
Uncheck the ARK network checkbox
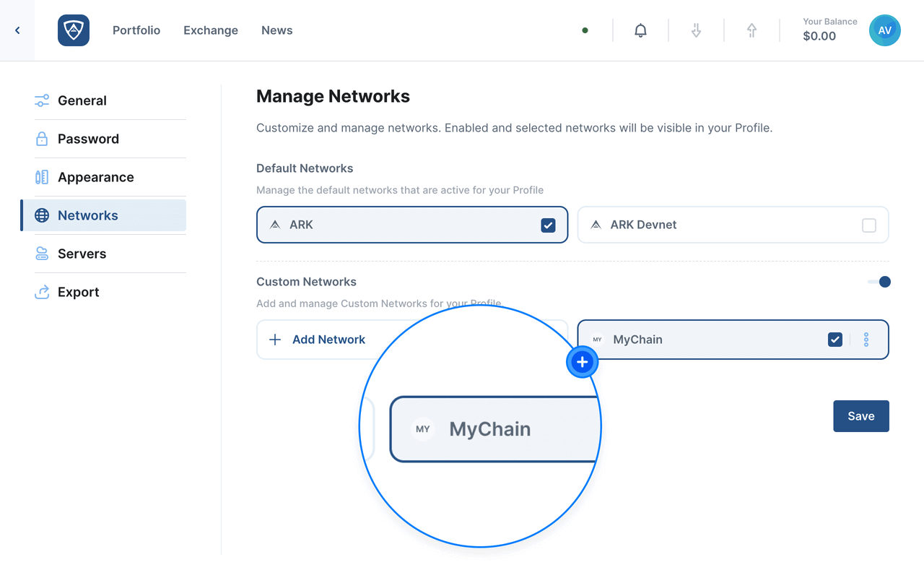548,225
